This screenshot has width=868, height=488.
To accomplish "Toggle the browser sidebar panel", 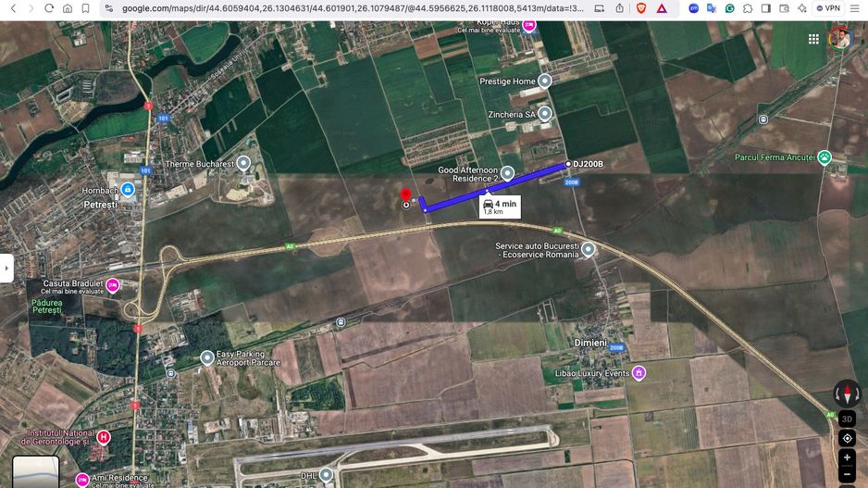I will [766, 8].
